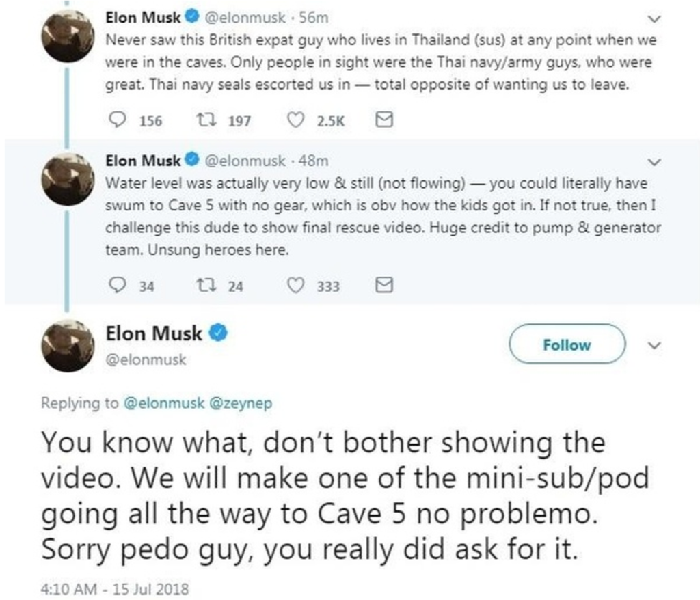This screenshot has height=600, width=700.
Task: Click the 4:10 AM - 15 Jul 2018 timestamp
Action: pos(116,588)
